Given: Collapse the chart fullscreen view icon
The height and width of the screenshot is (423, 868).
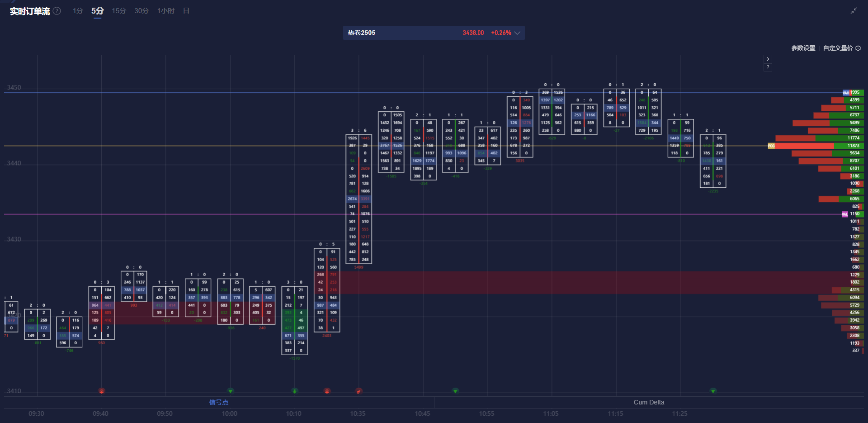Looking at the screenshot, I should click(x=854, y=11).
